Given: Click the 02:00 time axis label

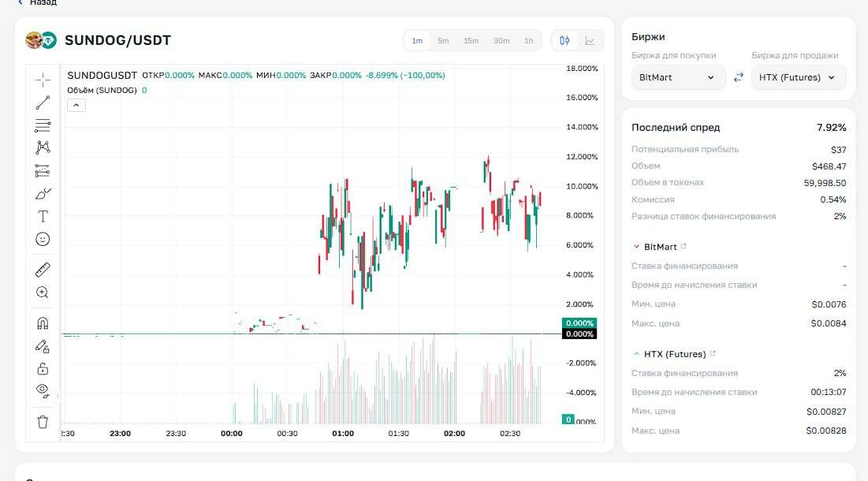Looking at the screenshot, I should click(x=454, y=434).
